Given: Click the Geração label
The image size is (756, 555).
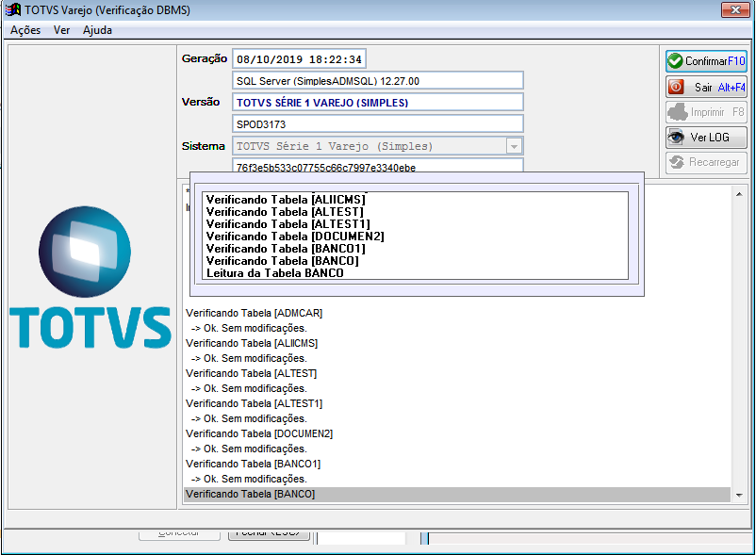Looking at the screenshot, I should click(x=205, y=58).
